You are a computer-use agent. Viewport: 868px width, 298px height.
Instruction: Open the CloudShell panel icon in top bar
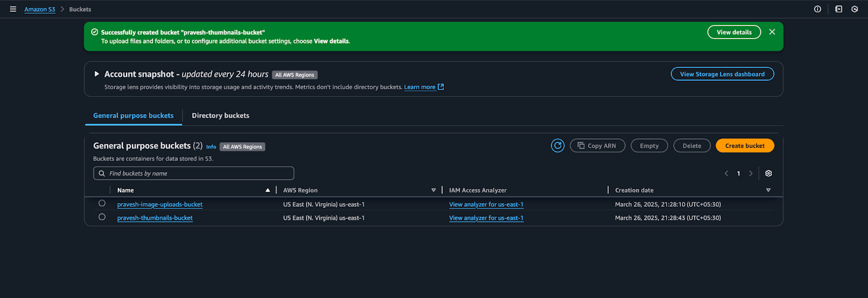(838, 9)
